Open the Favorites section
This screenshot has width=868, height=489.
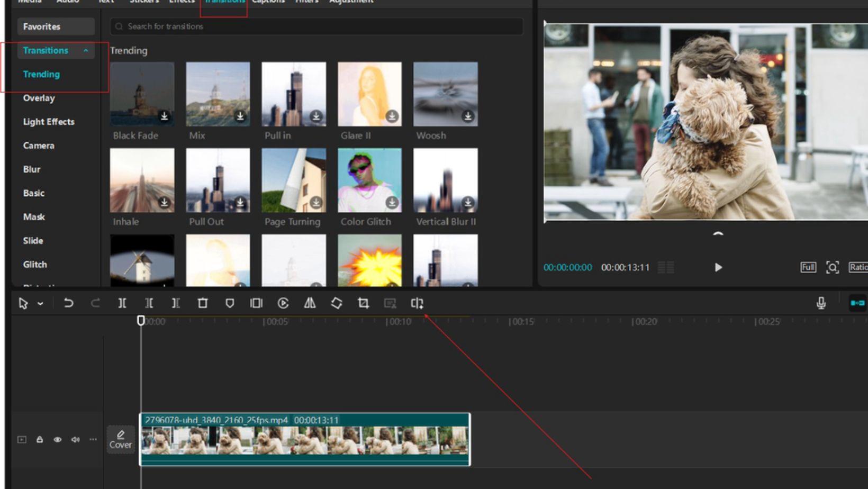[x=56, y=26]
